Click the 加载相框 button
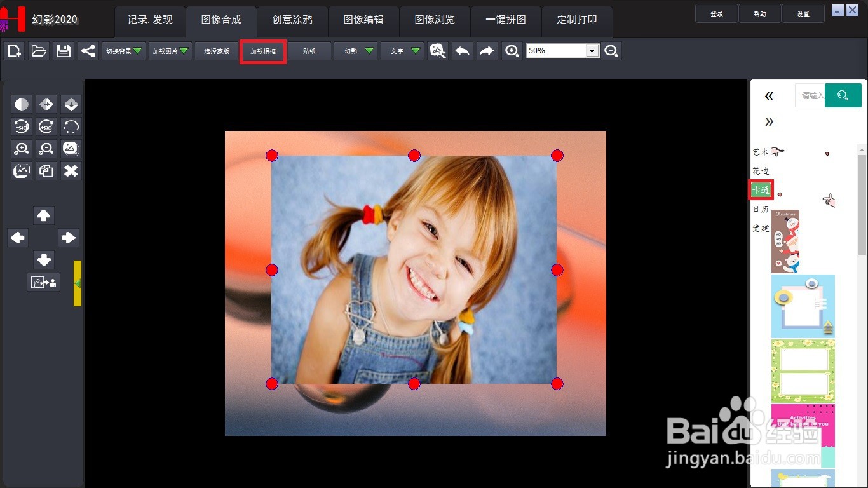This screenshot has width=868, height=488. (263, 51)
